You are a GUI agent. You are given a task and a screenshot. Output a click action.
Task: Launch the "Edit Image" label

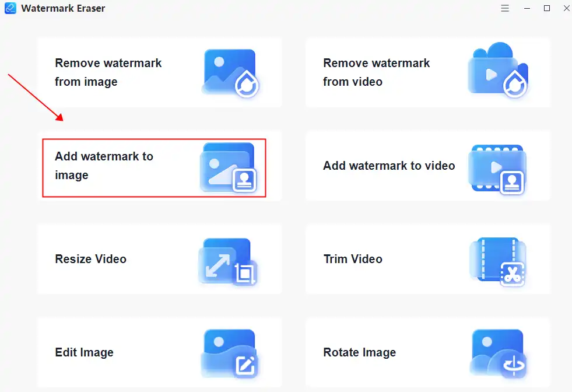[x=85, y=352]
